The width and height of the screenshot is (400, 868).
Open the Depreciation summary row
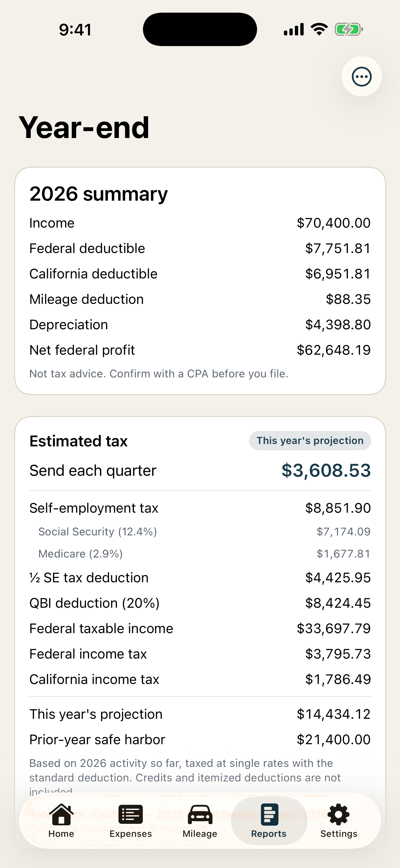200,324
